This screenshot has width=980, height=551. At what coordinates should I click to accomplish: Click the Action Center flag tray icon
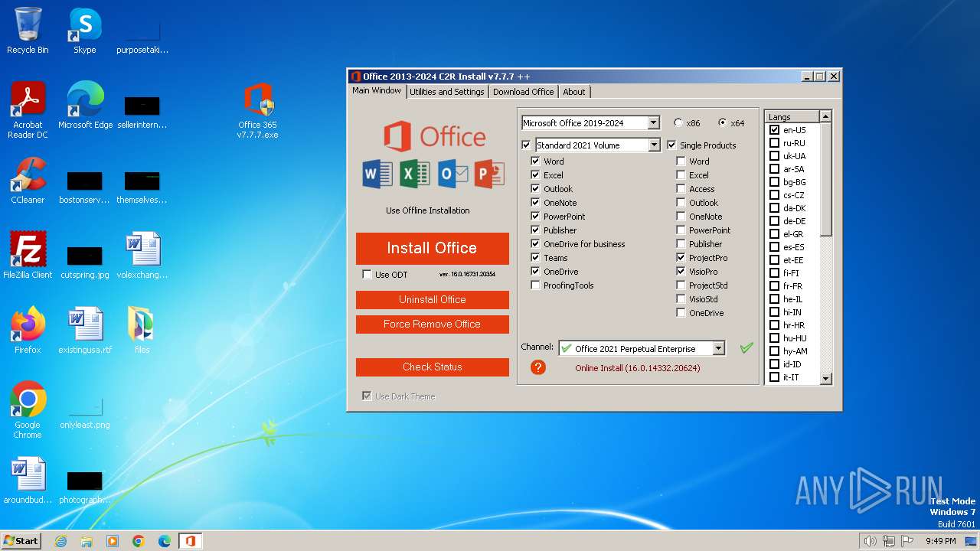click(908, 541)
